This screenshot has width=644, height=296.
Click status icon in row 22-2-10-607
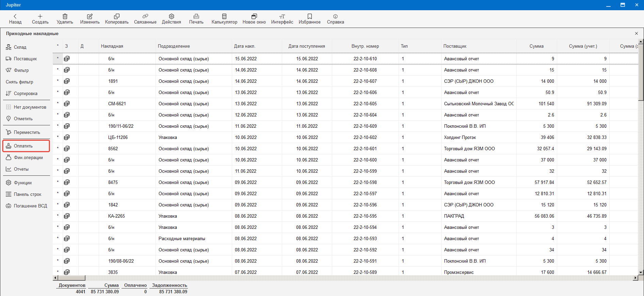67,81
